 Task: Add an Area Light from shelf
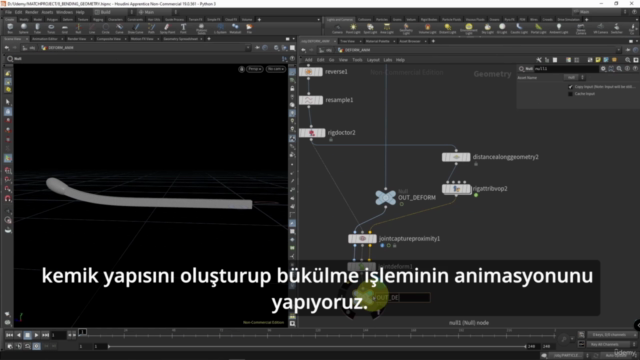(387, 29)
